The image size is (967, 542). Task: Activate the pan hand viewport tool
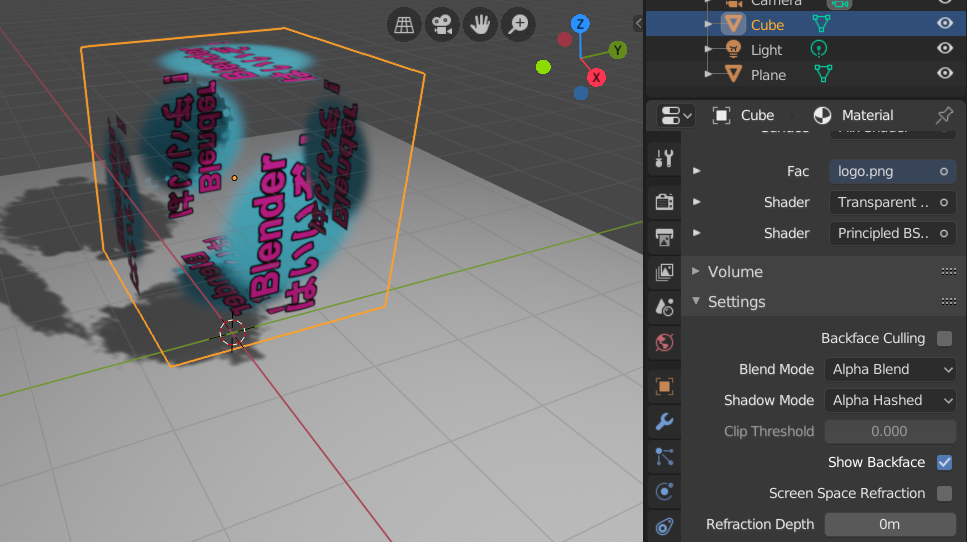[x=480, y=25]
